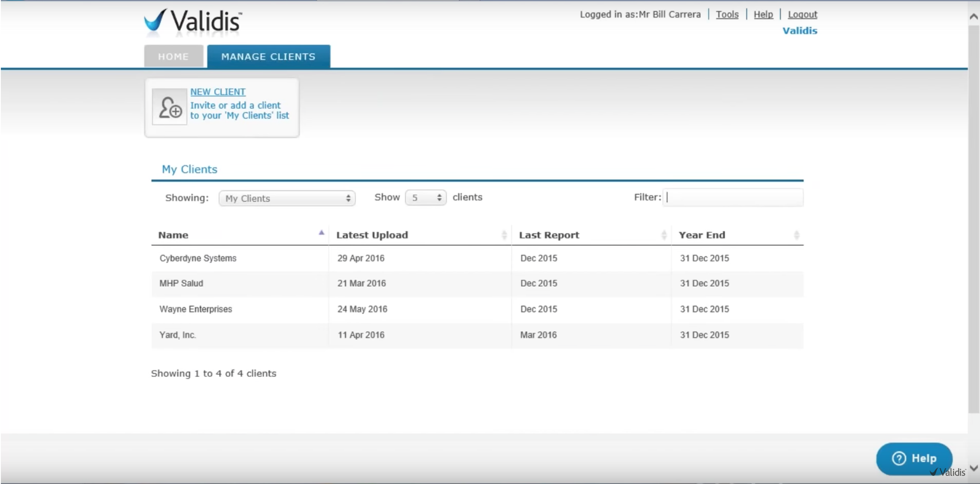Open the Show clients count dropdown
Image resolution: width=980 pixels, height=484 pixels.
[x=425, y=197]
